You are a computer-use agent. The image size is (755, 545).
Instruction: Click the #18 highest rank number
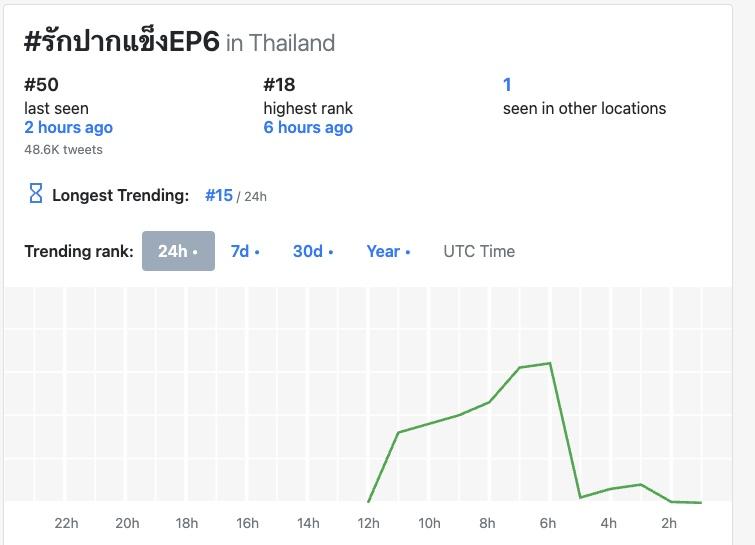coord(279,85)
